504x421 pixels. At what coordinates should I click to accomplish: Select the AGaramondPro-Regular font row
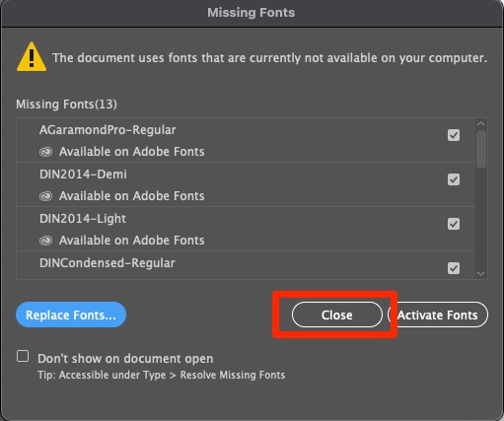pyautogui.click(x=246, y=140)
